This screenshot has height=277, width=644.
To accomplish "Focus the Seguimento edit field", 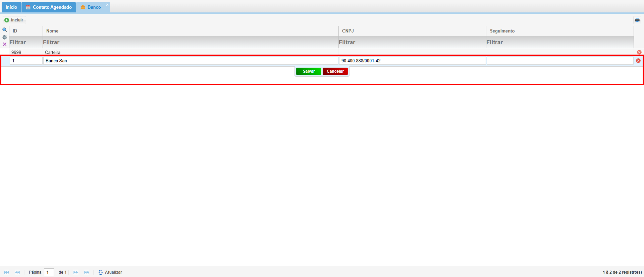I will click(x=560, y=61).
